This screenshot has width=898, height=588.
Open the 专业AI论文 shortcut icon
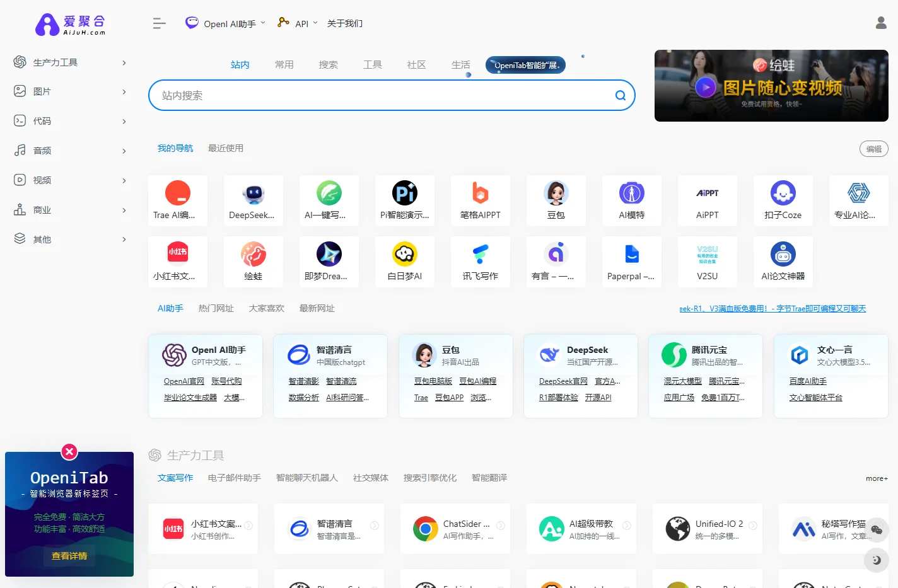[x=859, y=193]
